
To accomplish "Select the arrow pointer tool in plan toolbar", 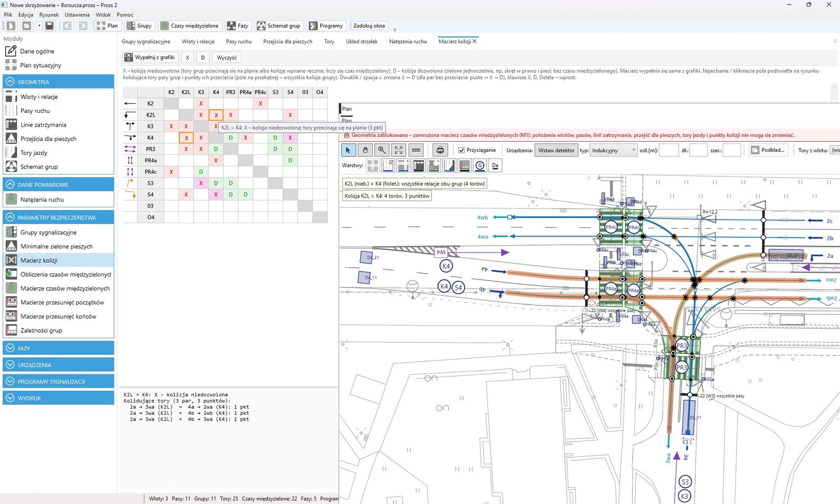I will [x=348, y=150].
